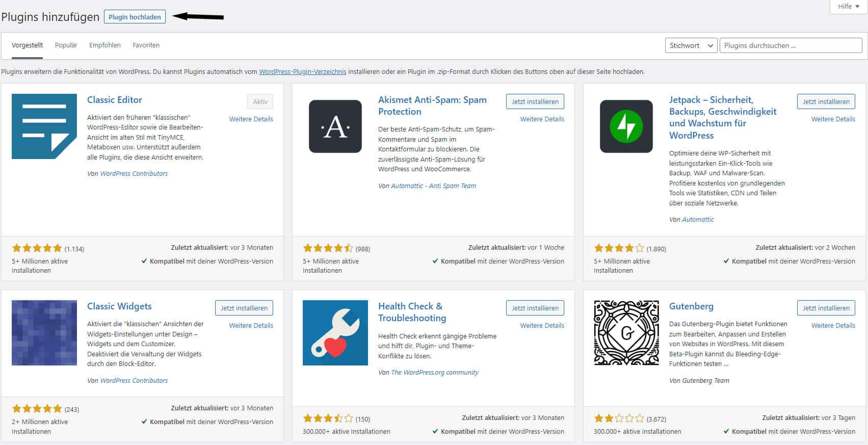Switch to the Vorgestellt tab
The image size is (868, 445).
click(27, 45)
